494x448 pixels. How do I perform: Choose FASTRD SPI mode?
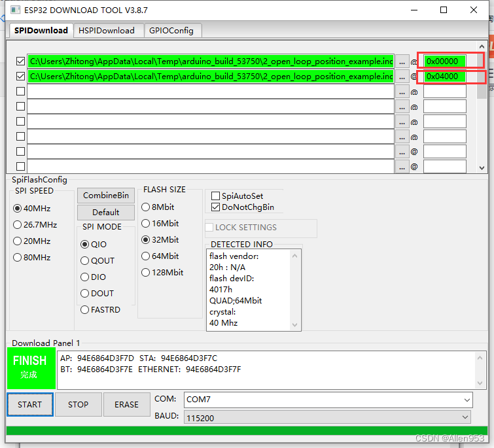[x=100, y=310]
